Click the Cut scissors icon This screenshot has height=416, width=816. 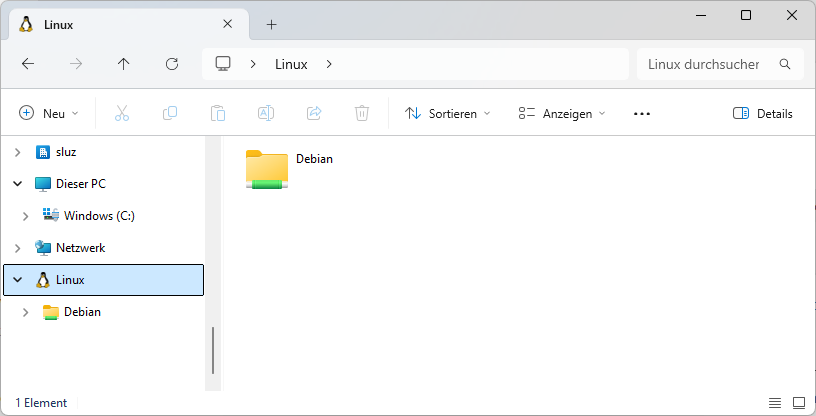(x=122, y=113)
